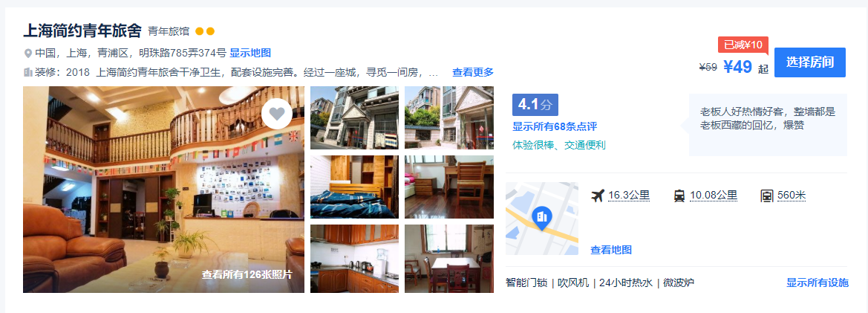This screenshot has height=313, width=868.
Task: Toggle the heart favorite icon on photo
Action: pyautogui.click(x=277, y=114)
